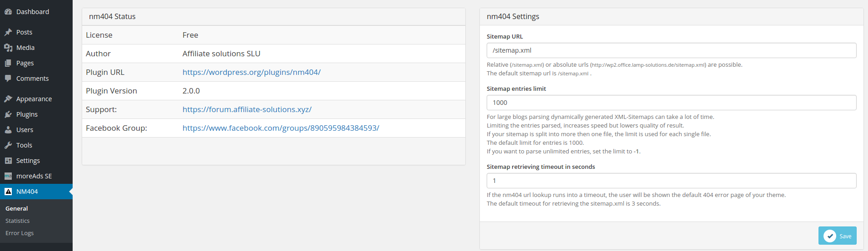Open the Dashboard menu
Image resolution: width=868 pixels, height=251 pixels.
[36, 12]
